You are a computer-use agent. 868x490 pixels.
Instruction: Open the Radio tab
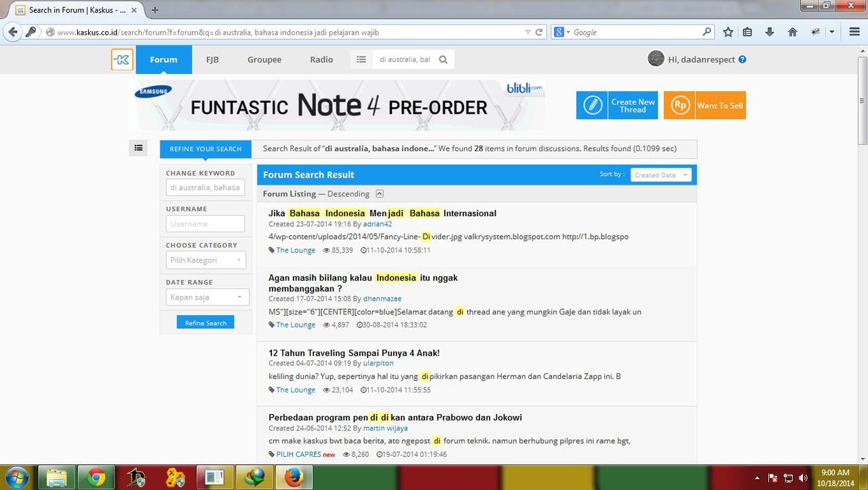(321, 60)
